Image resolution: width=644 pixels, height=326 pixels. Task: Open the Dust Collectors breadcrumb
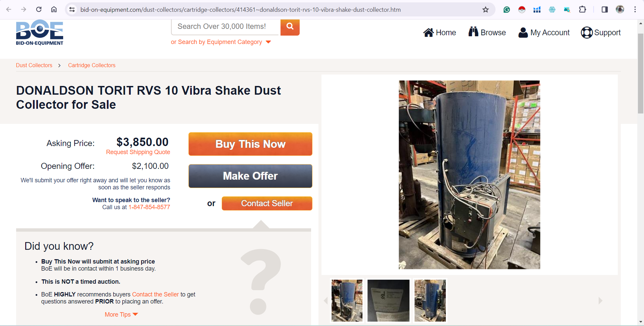point(34,65)
